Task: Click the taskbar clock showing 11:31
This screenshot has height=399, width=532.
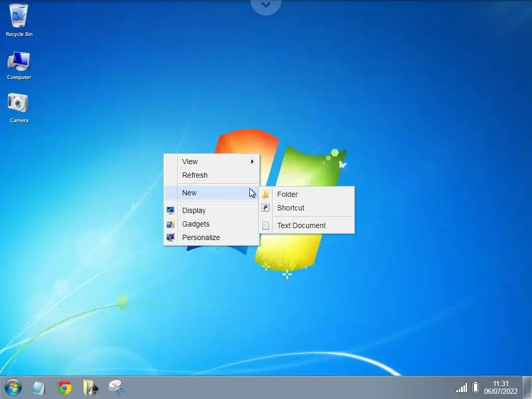Action: pyautogui.click(x=501, y=383)
